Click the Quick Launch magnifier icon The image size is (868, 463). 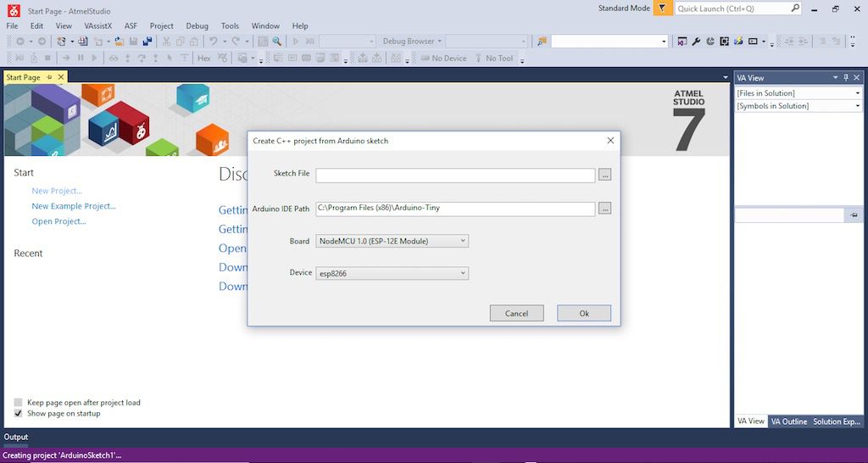pyautogui.click(x=795, y=8)
